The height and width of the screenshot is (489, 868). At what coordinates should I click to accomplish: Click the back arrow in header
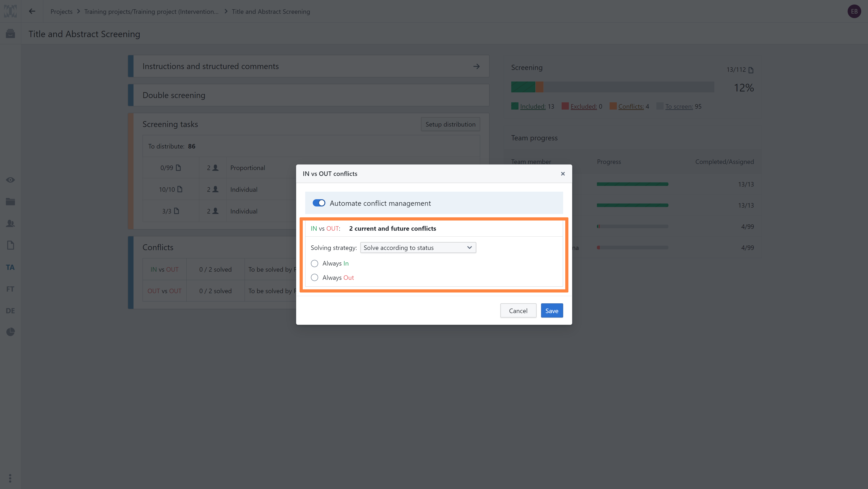click(x=32, y=11)
